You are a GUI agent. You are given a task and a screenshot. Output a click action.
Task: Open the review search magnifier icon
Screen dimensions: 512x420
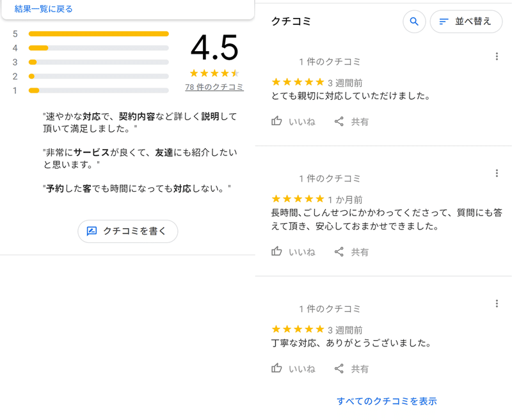pos(413,21)
